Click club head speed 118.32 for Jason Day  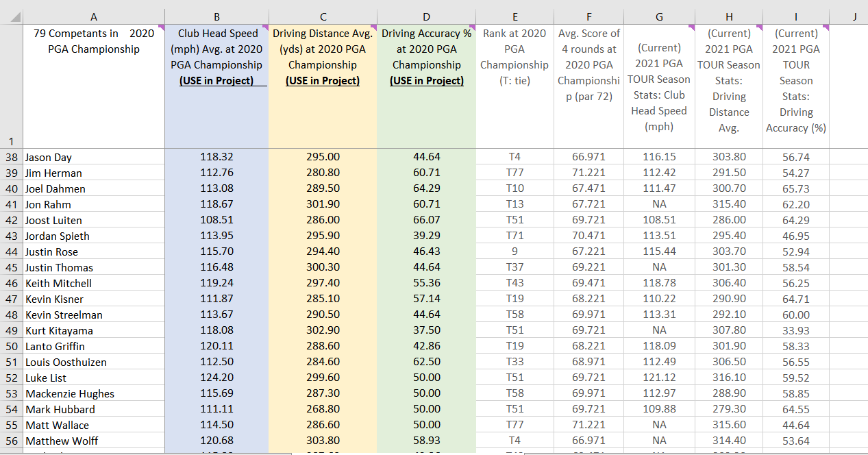click(x=216, y=157)
